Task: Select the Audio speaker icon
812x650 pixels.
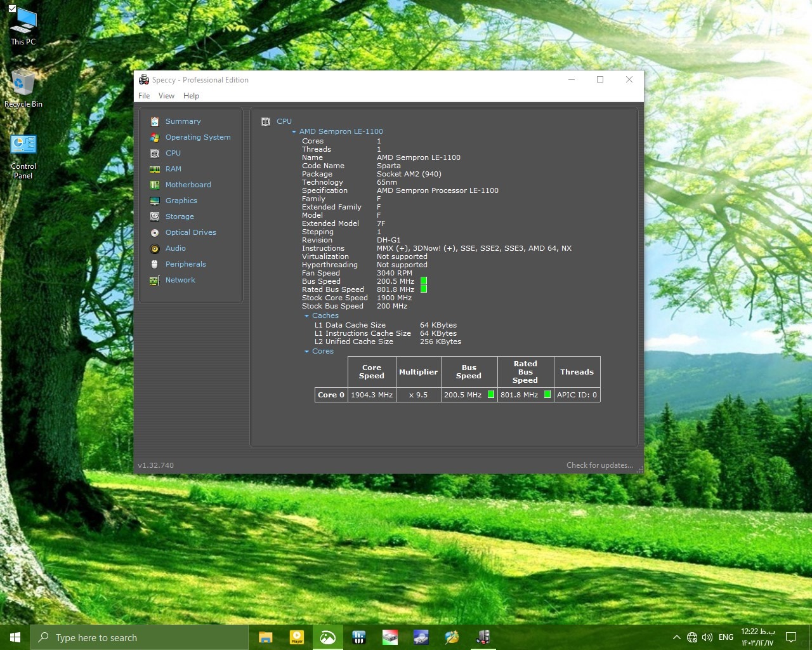Action: (154, 248)
